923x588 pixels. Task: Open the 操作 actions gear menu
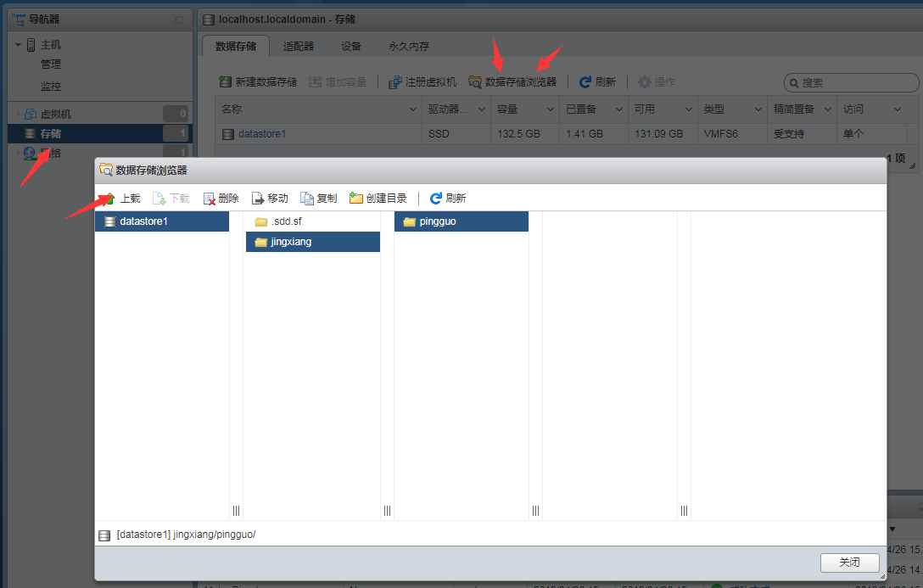pos(657,81)
